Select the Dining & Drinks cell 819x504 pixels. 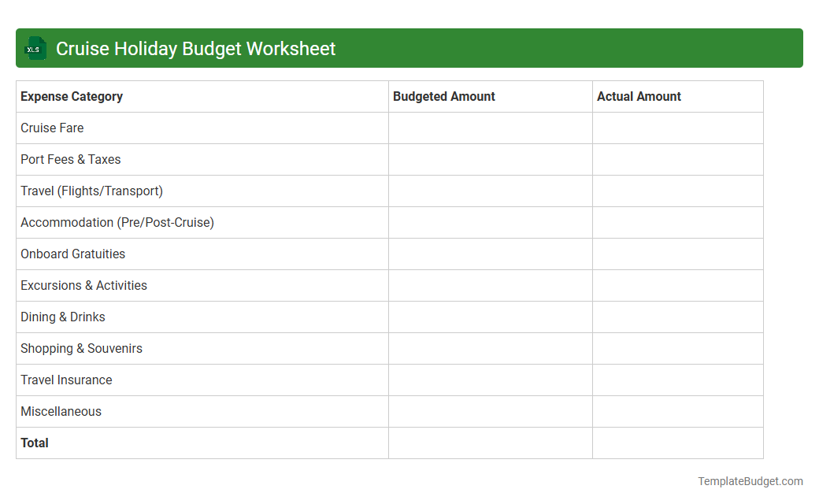point(63,317)
